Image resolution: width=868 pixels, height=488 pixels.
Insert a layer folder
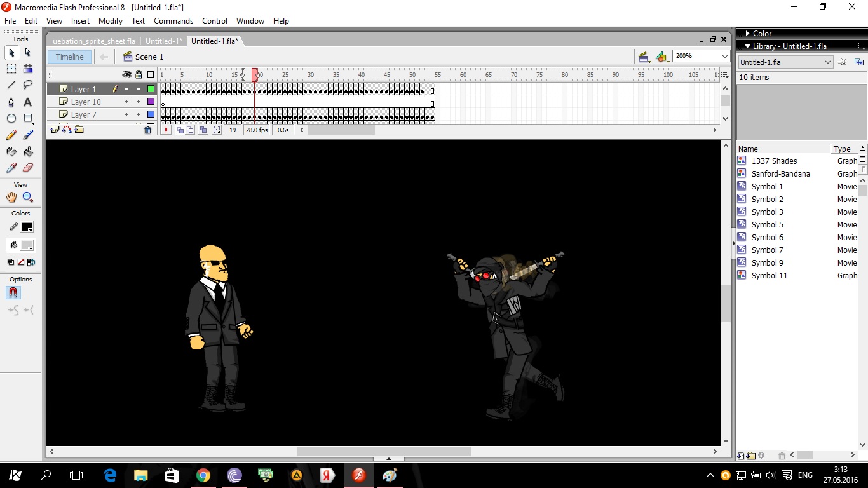78,130
